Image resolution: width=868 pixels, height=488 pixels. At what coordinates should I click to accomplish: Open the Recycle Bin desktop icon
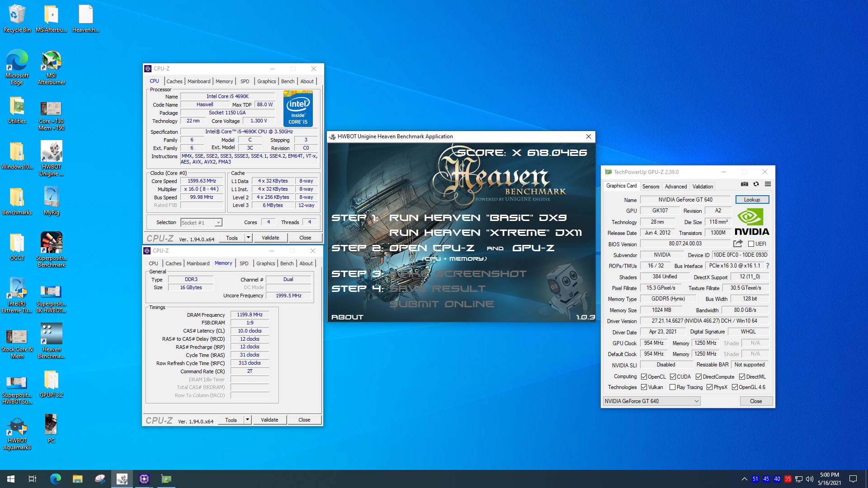pyautogui.click(x=17, y=19)
